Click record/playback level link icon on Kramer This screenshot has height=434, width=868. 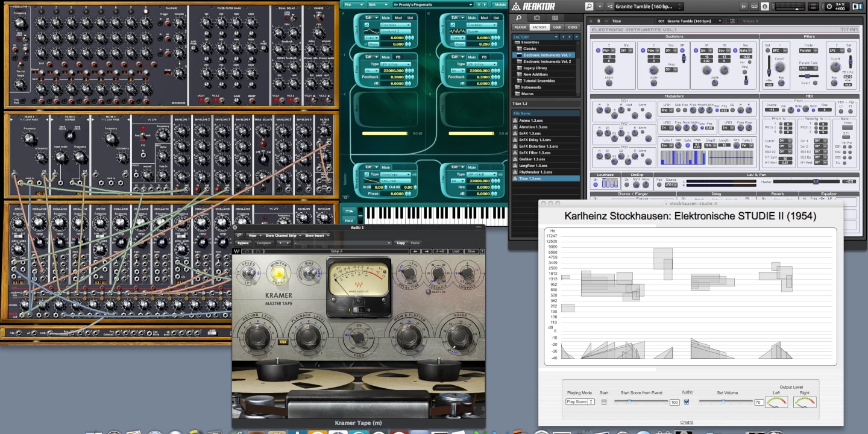point(283,342)
